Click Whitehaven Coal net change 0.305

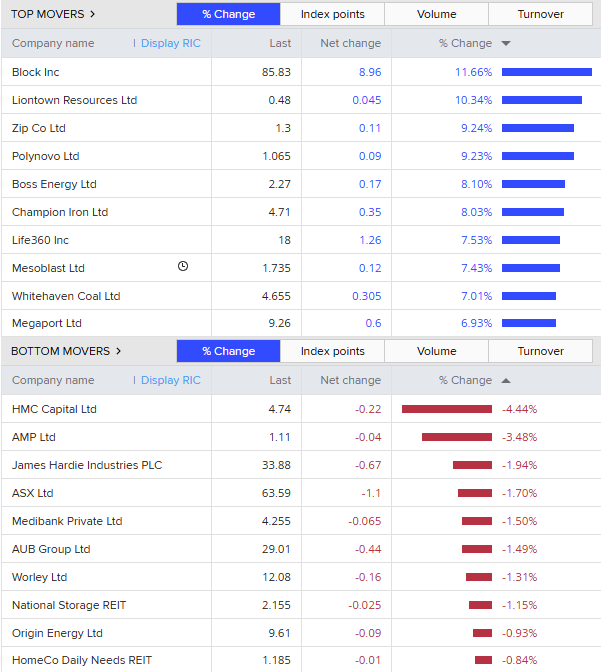[367, 296]
